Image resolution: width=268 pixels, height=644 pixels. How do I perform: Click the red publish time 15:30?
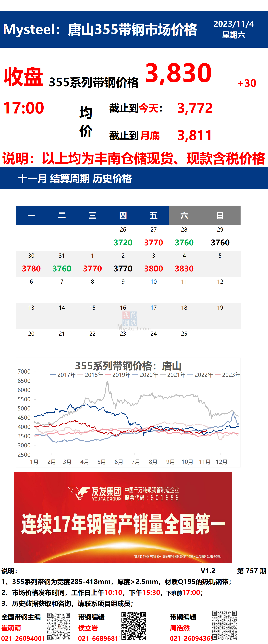point(151,592)
